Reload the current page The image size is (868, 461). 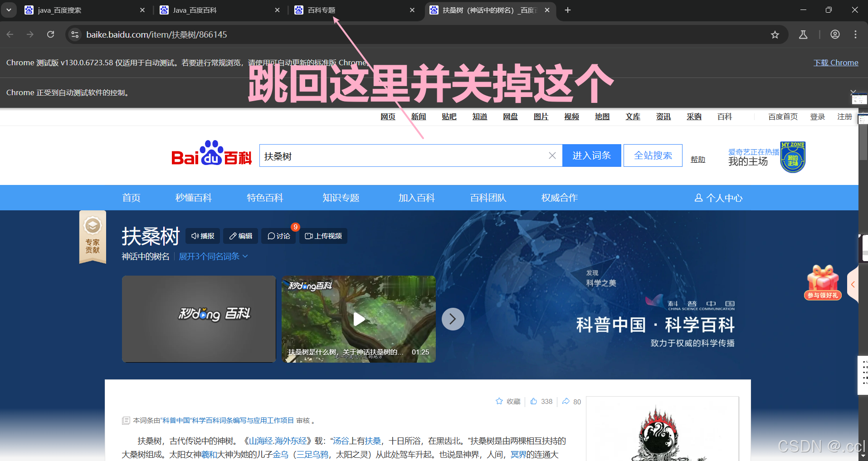click(51, 34)
